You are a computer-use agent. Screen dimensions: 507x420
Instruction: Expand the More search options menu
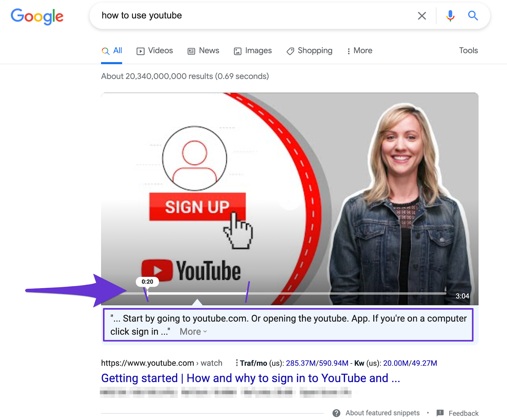click(359, 51)
